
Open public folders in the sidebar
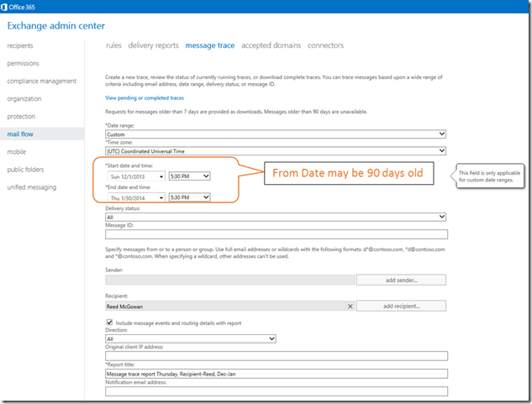click(25, 170)
